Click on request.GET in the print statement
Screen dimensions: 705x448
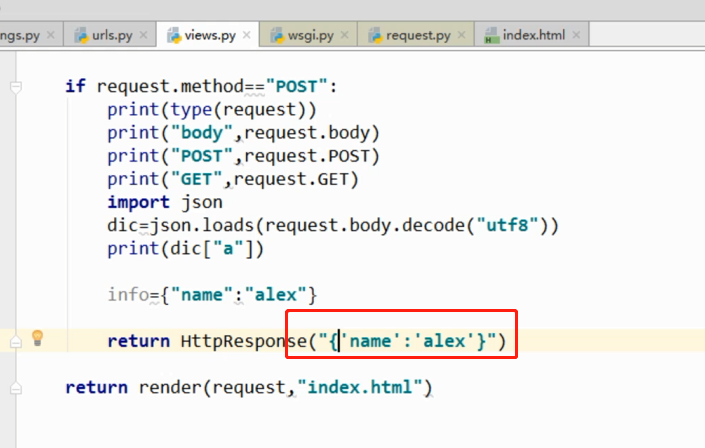(x=291, y=179)
